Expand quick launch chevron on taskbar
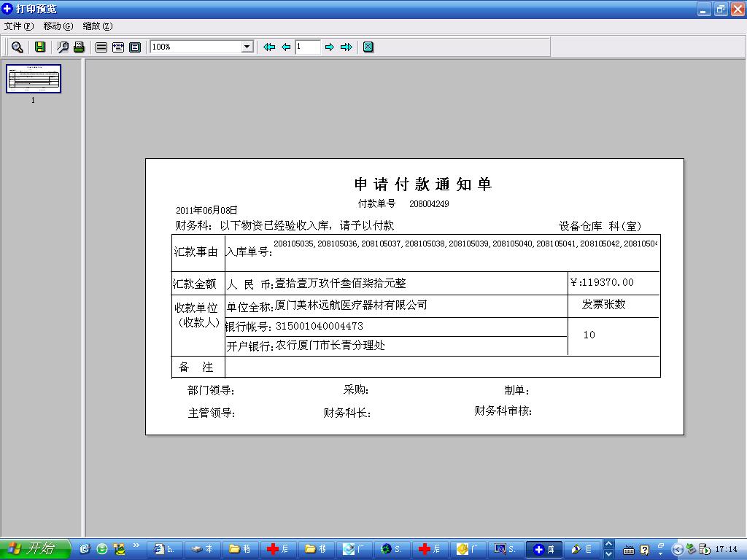Screen dimensions: 747x560 136,545
